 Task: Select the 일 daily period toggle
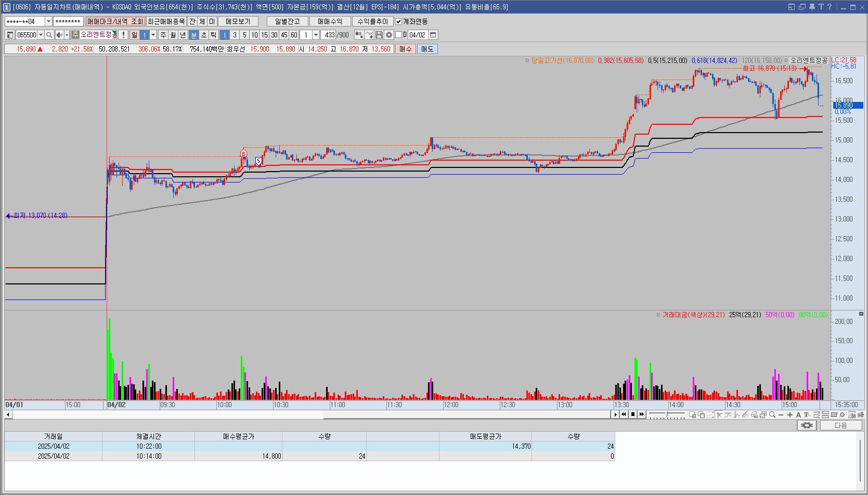tap(134, 35)
